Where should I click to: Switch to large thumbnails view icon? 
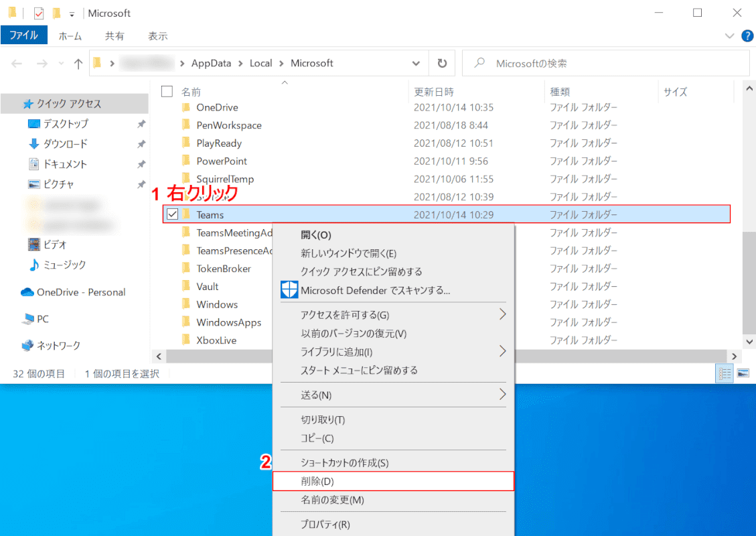(743, 373)
